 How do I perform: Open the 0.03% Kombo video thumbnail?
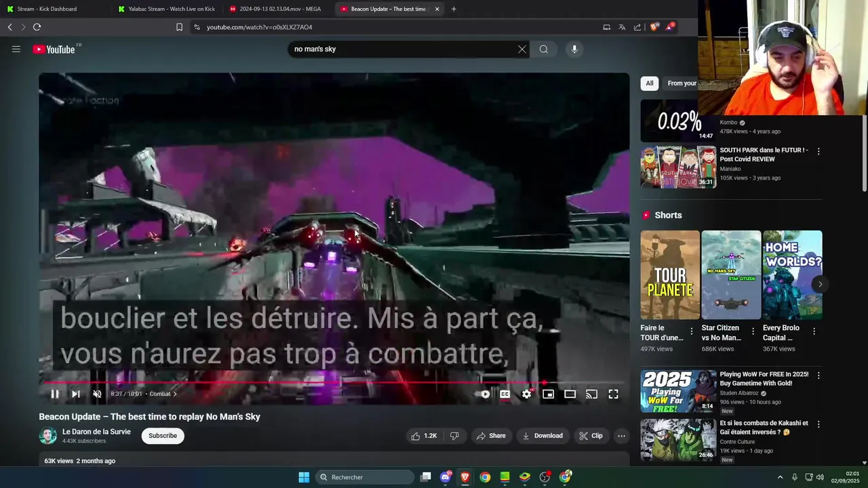[x=678, y=121]
